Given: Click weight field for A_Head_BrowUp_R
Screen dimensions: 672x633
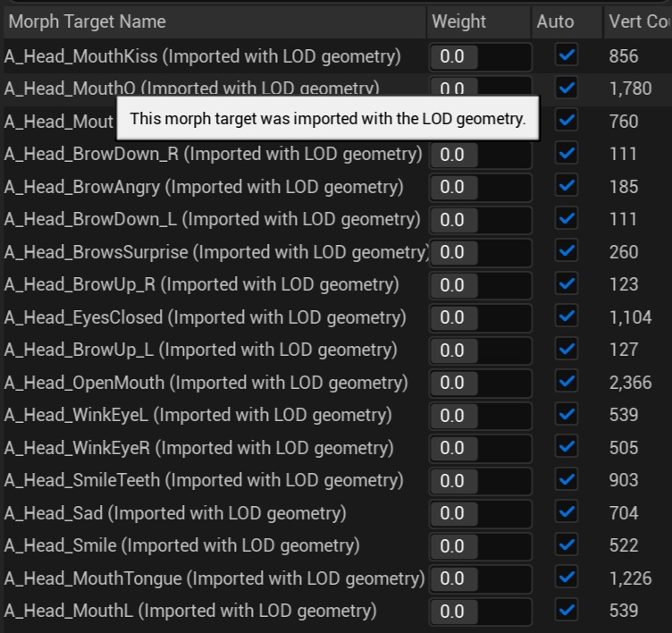Looking at the screenshot, I should coord(480,285).
